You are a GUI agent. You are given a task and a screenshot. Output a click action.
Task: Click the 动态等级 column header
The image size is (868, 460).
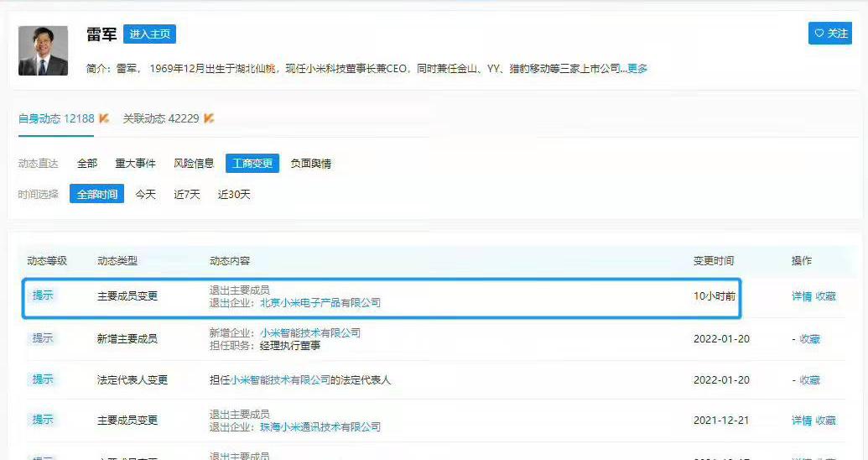47,260
